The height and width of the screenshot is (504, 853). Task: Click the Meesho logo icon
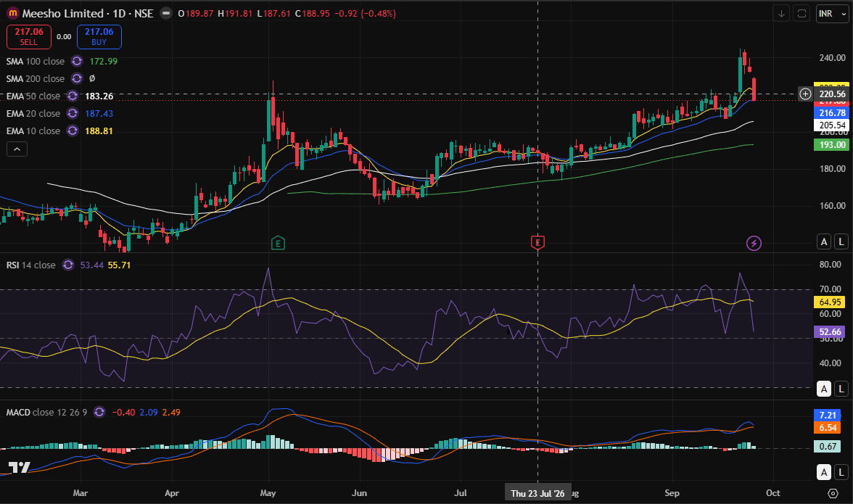coord(13,13)
